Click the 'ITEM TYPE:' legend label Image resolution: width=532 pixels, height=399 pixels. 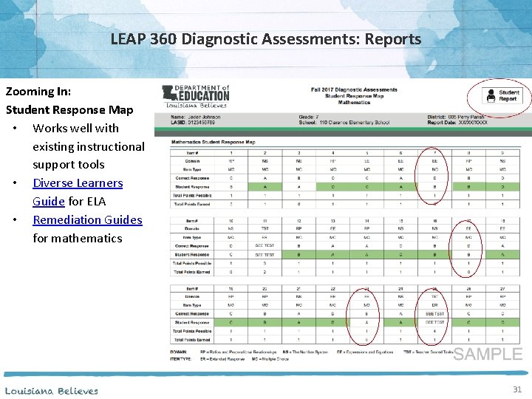(180, 359)
